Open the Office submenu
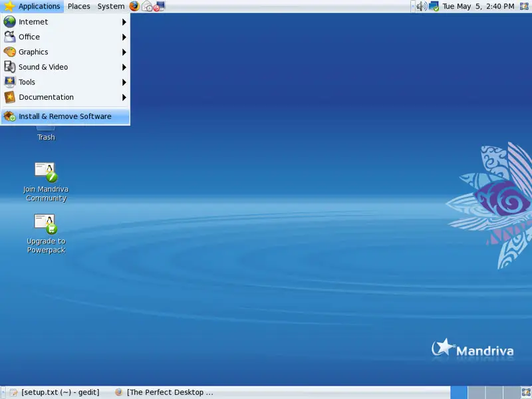This screenshot has height=399, width=532. coord(65,37)
